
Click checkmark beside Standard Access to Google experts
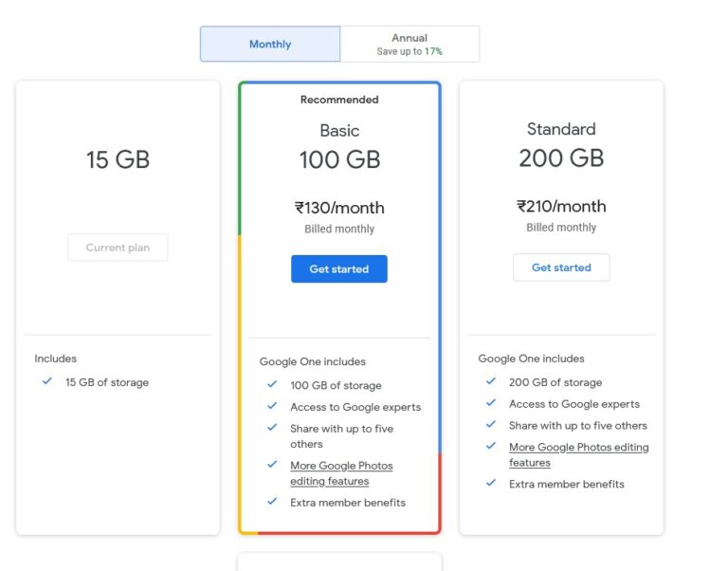(x=491, y=403)
